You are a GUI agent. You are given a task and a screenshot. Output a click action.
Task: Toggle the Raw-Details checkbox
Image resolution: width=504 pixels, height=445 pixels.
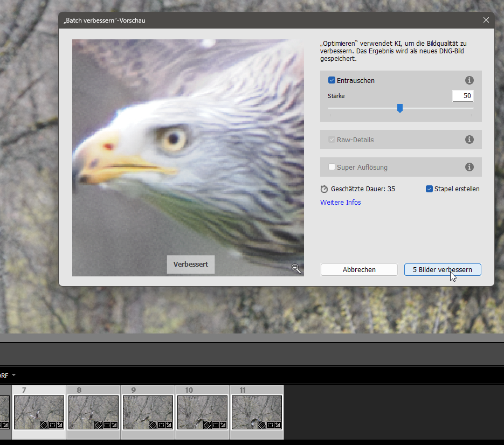point(332,140)
